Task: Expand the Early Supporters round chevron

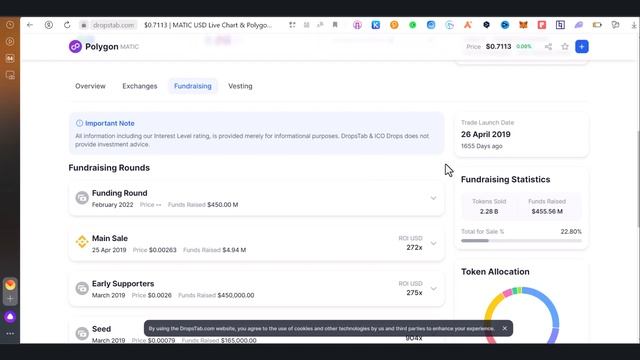Action: (433, 289)
